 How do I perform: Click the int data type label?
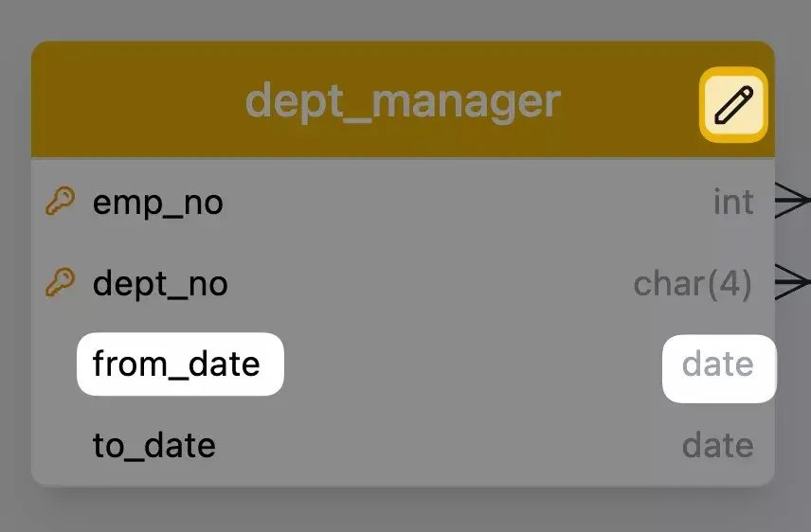tap(733, 202)
